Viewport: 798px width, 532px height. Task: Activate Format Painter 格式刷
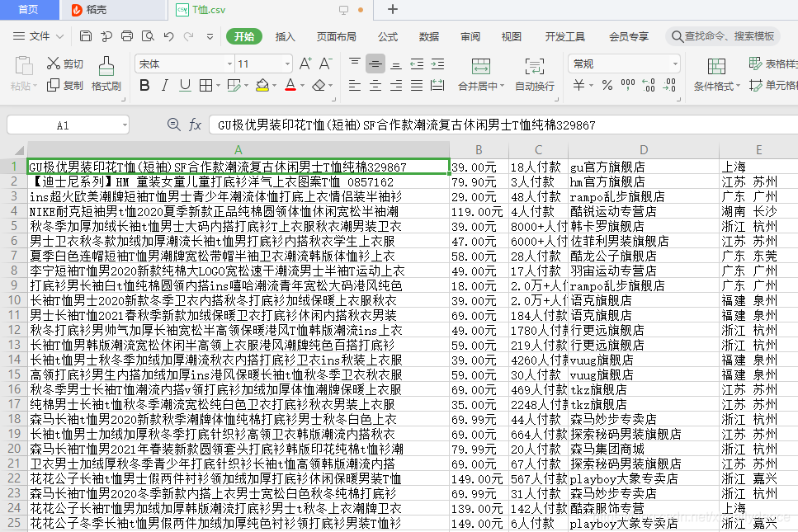click(106, 73)
